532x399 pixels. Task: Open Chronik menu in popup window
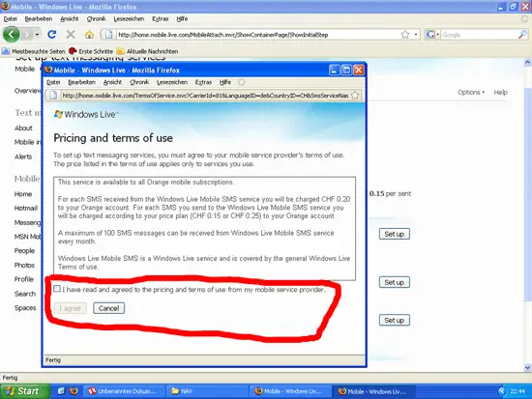point(139,82)
